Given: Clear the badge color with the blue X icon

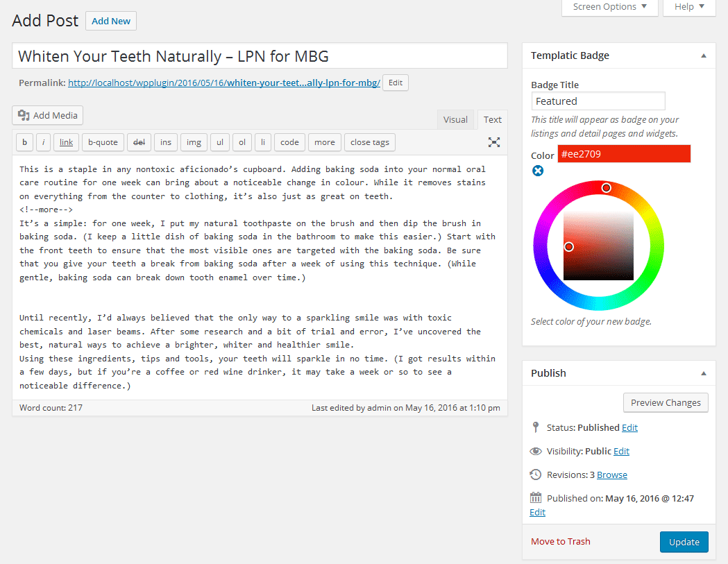Looking at the screenshot, I should tap(538, 171).
